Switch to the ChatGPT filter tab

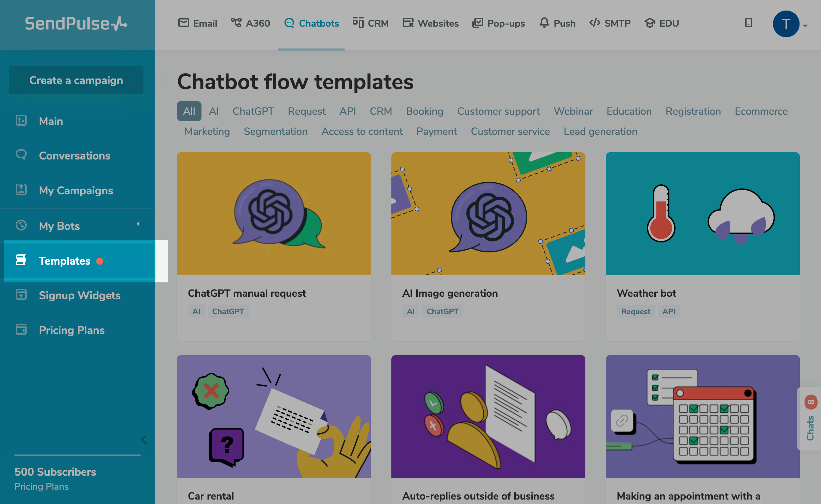253,111
